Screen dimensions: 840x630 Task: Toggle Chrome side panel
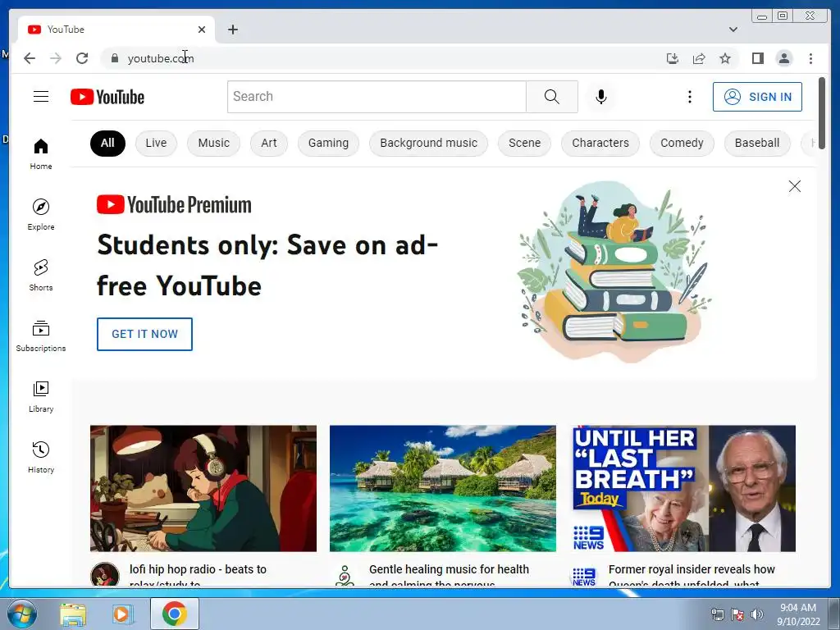click(x=757, y=58)
